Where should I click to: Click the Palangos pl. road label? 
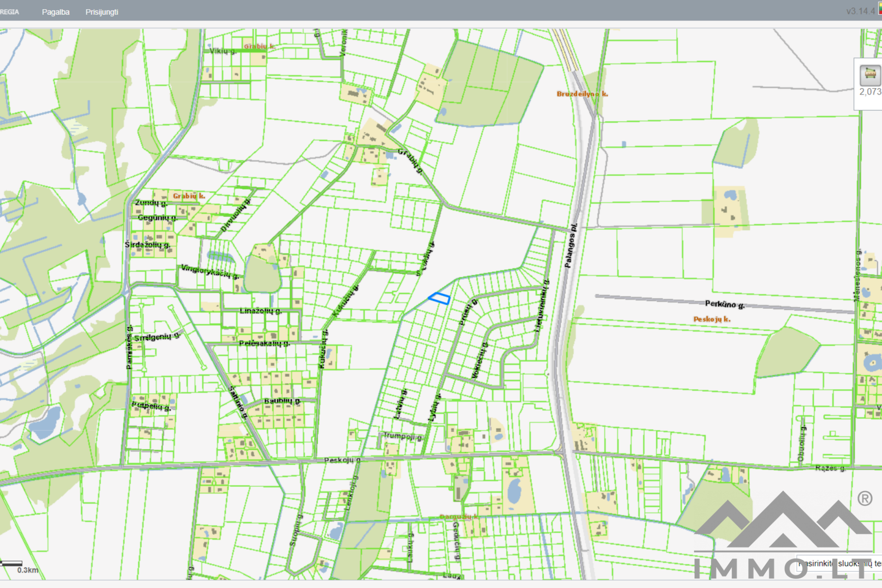[x=570, y=246]
